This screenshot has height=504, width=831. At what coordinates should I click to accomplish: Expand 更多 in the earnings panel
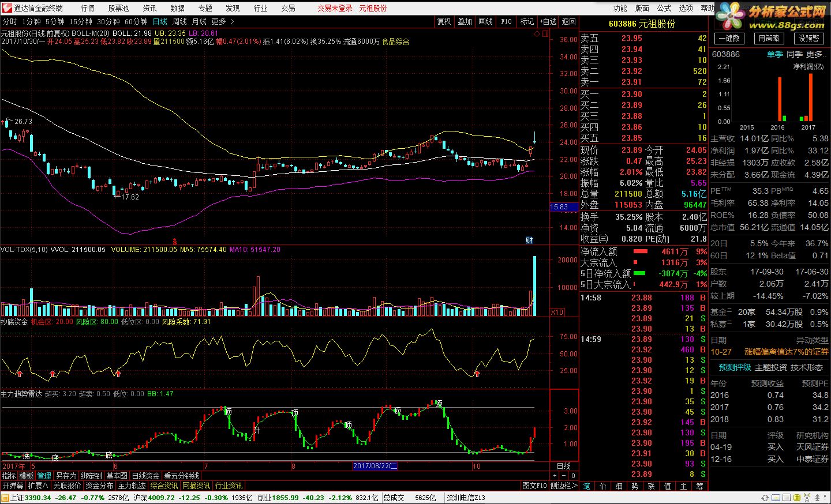point(815,54)
